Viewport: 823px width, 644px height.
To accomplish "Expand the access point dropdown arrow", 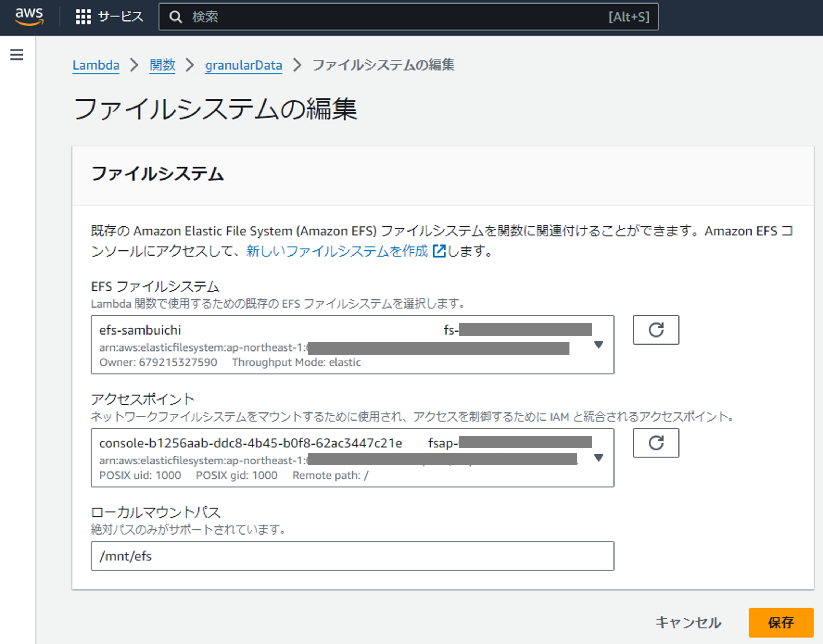I will (598, 457).
